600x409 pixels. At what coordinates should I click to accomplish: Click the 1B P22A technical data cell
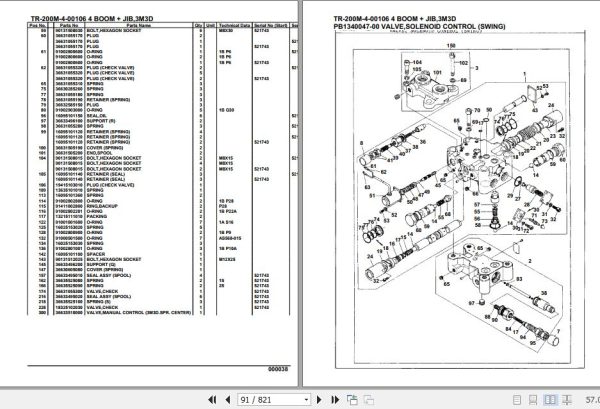228,211
